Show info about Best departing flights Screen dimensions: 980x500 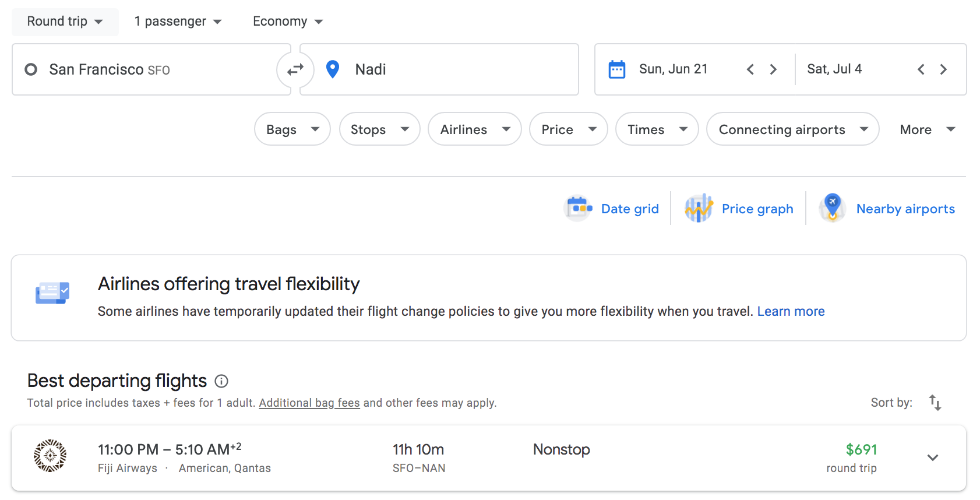click(x=221, y=381)
